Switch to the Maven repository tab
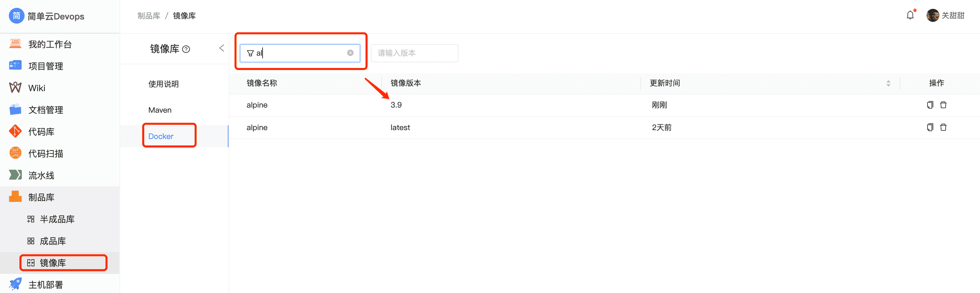980x293 pixels. point(160,110)
